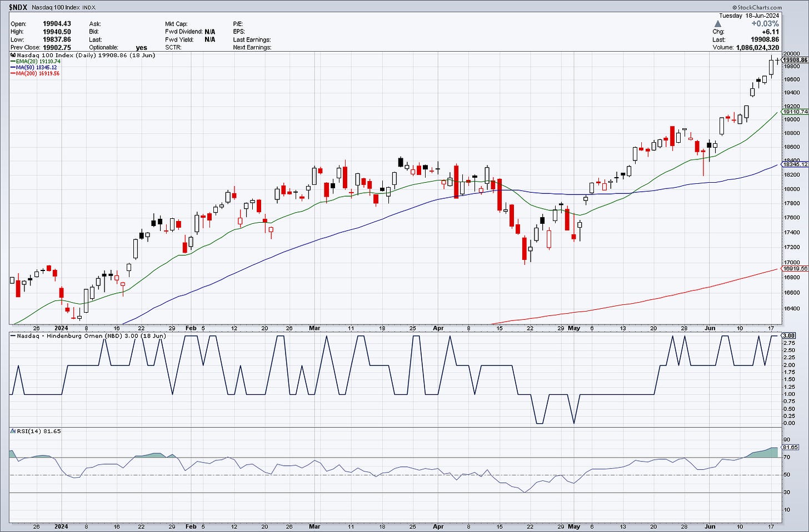Click the 16400 price axis label
809x532 pixels.
(792, 308)
